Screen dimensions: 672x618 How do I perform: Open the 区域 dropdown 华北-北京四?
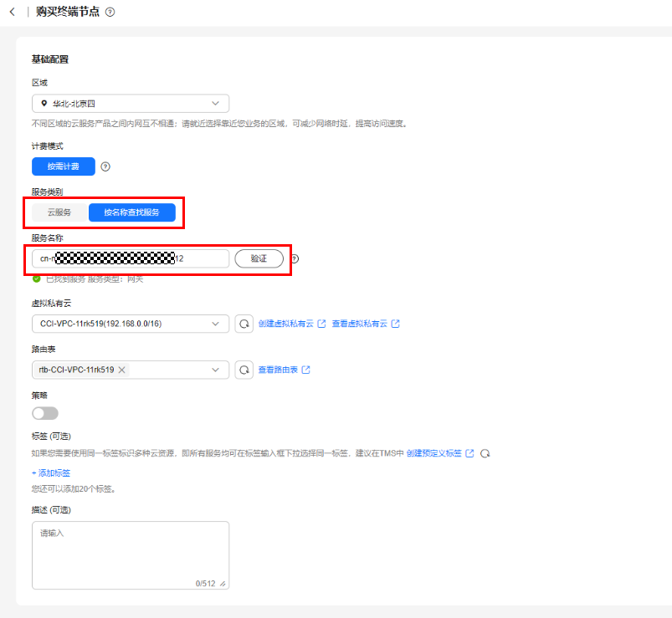tap(131, 104)
